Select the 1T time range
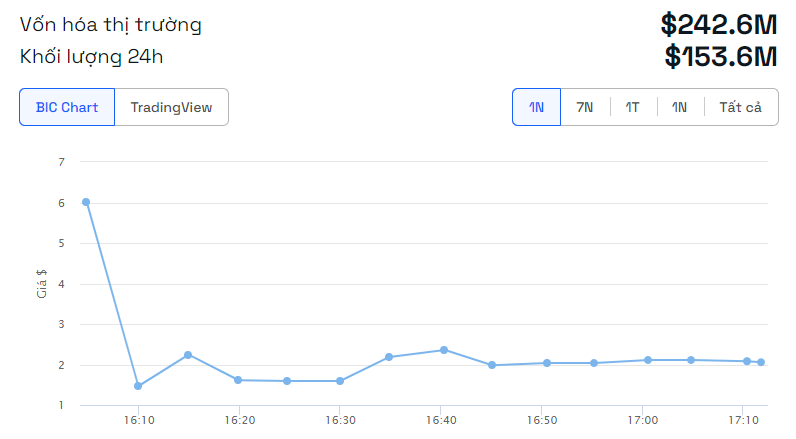 (632, 107)
